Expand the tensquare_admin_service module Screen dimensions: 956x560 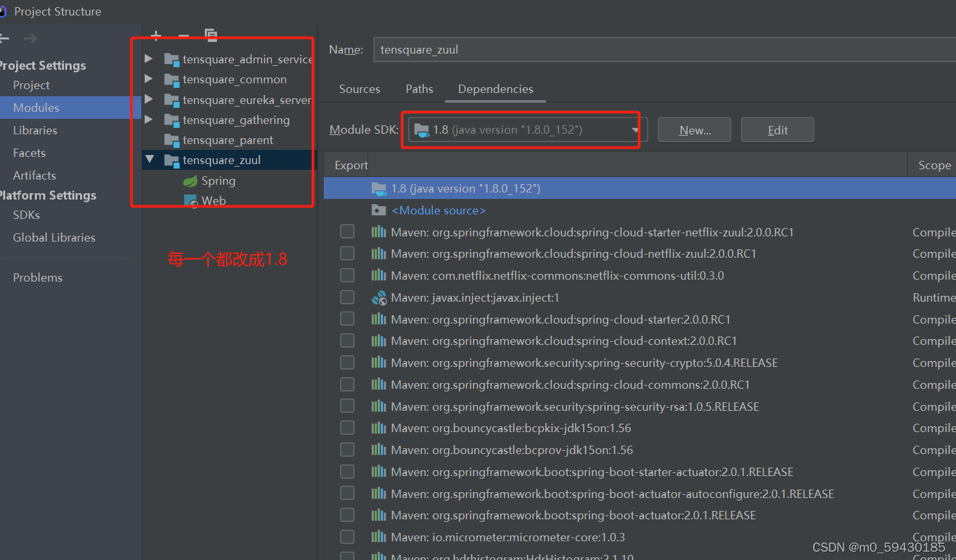pyautogui.click(x=149, y=59)
